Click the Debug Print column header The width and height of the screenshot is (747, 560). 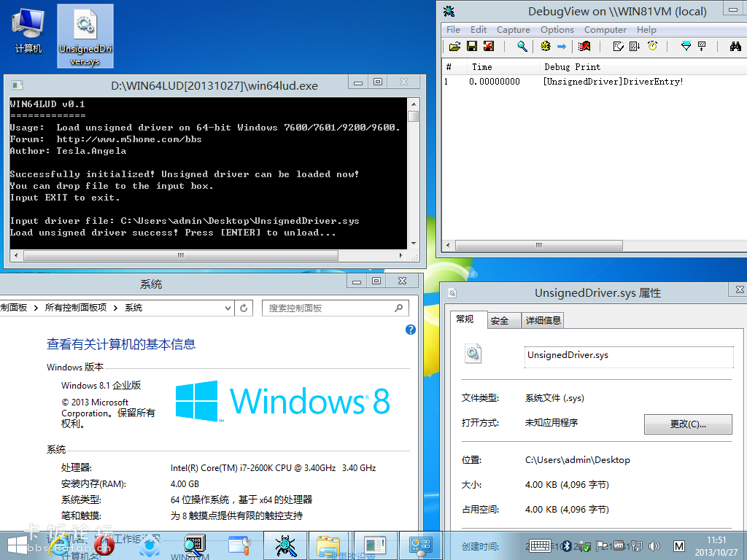click(643, 67)
